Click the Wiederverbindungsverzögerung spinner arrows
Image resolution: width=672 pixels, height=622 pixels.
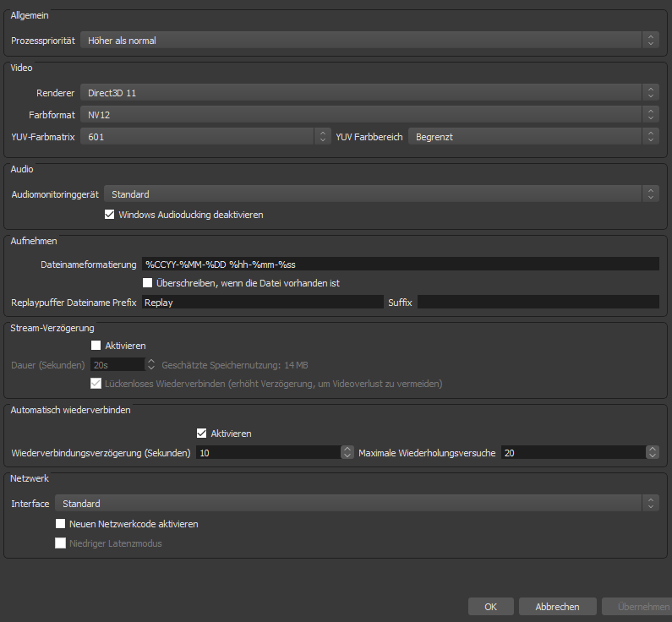pyautogui.click(x=347, y=453)
